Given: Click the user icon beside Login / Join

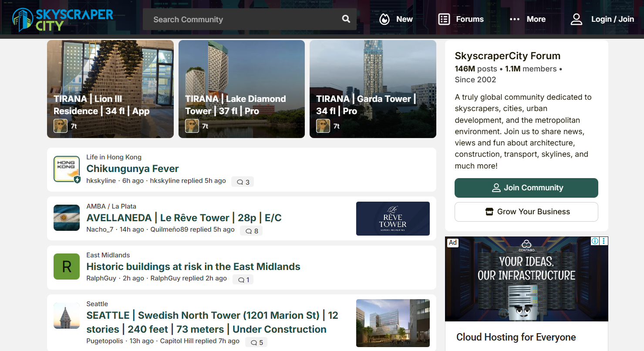Looking at the screenshot, I should coord(577,19).
